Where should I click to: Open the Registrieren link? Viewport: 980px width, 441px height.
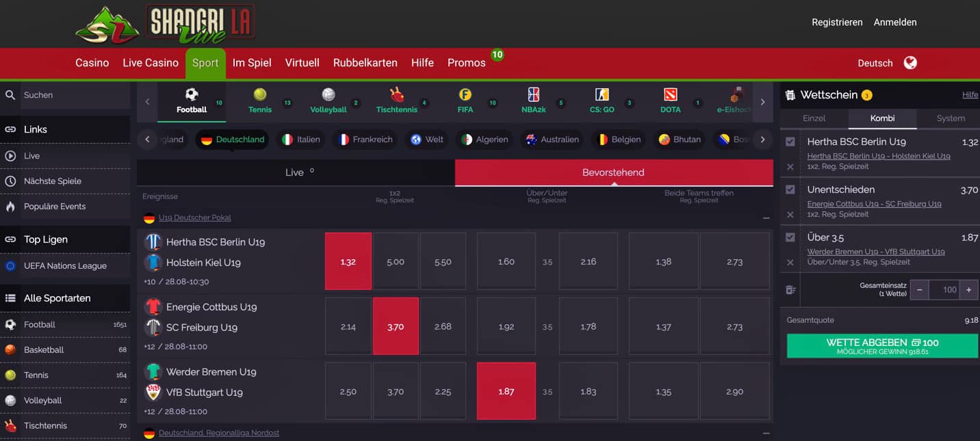pyautogui.click(x=837, y=23)
